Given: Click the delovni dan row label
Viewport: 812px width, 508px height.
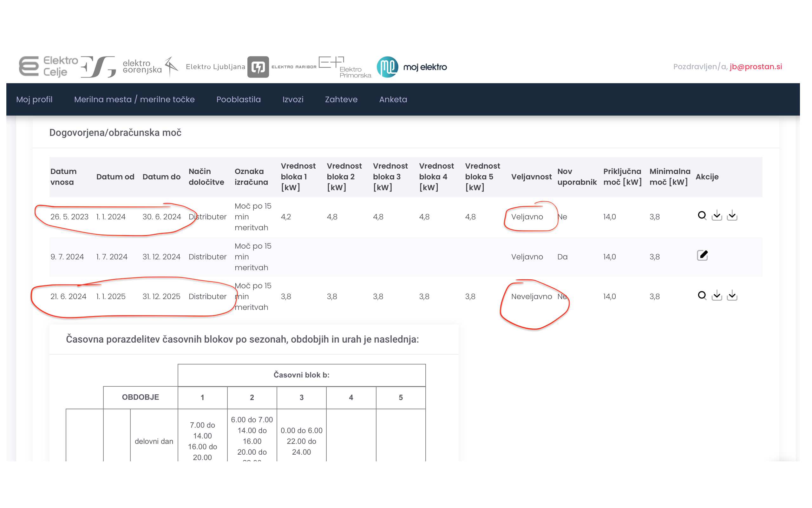Looking at the screenshot, I should point(154,441).
